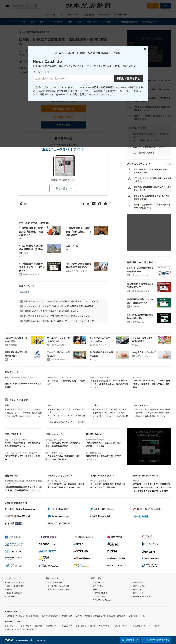Open 3Wayで大容量レザーバッグ article
176x644 pixels.
coord(144,352)
